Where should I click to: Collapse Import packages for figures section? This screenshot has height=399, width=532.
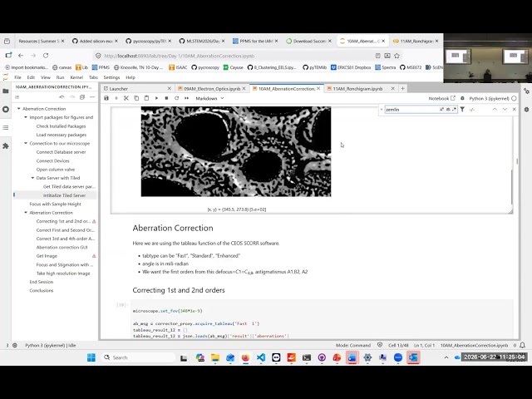click(x=26, y=117)
